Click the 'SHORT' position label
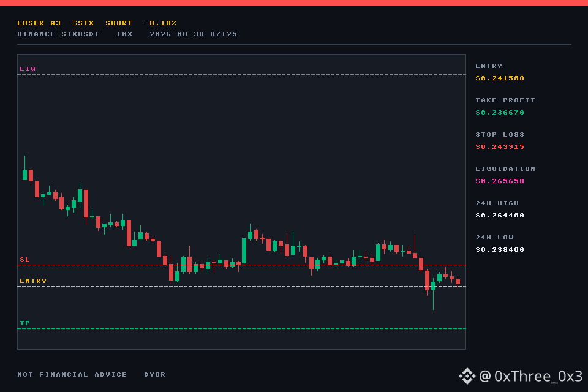Image resolution: width=588 pixels, height=392 pixels. coord(119,23)
